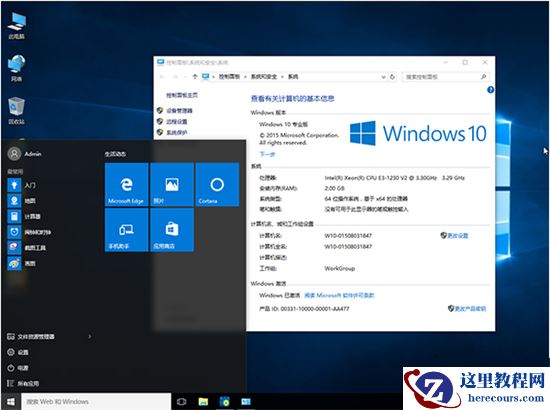Refresh the System control panel page
550x410 pixels.
(393, 77)
